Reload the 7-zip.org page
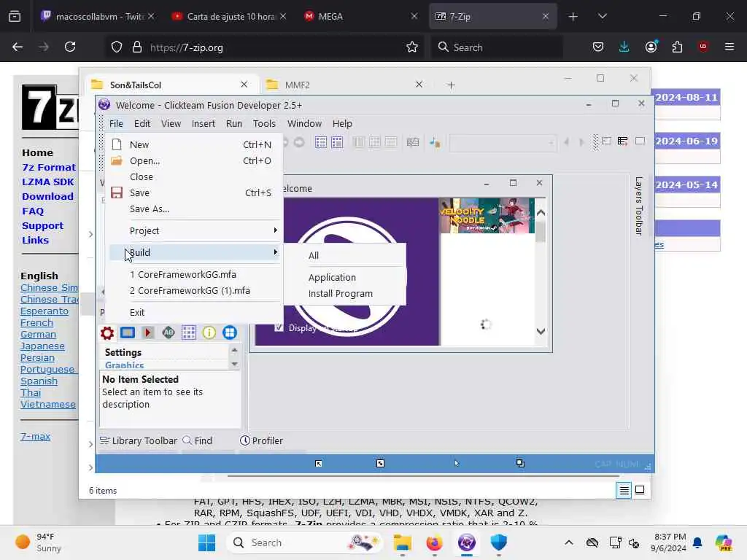Image resolution: width=747 pixels, height=560 pixels. 70,47
